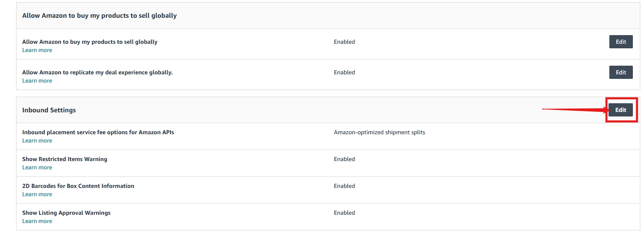The image size is (644, 235).
Task: Learn more about inbound placement service fee
Action: coord(37,141)
